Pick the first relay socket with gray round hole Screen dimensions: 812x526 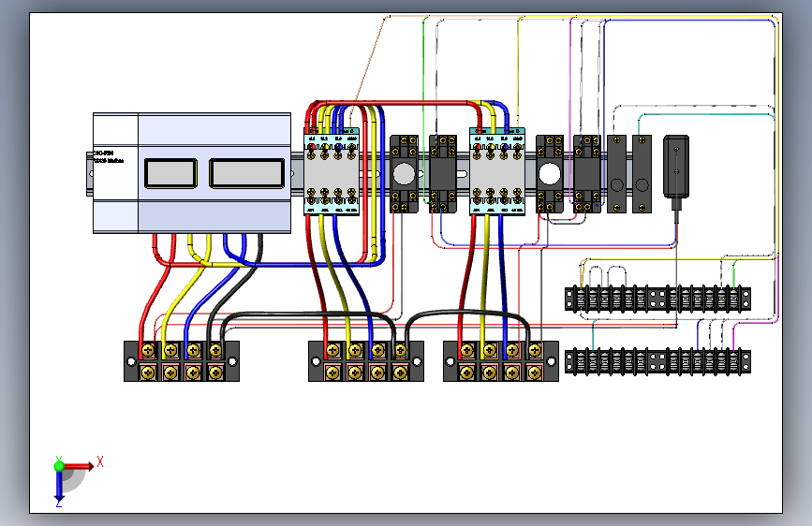click(x=404, y=174)
